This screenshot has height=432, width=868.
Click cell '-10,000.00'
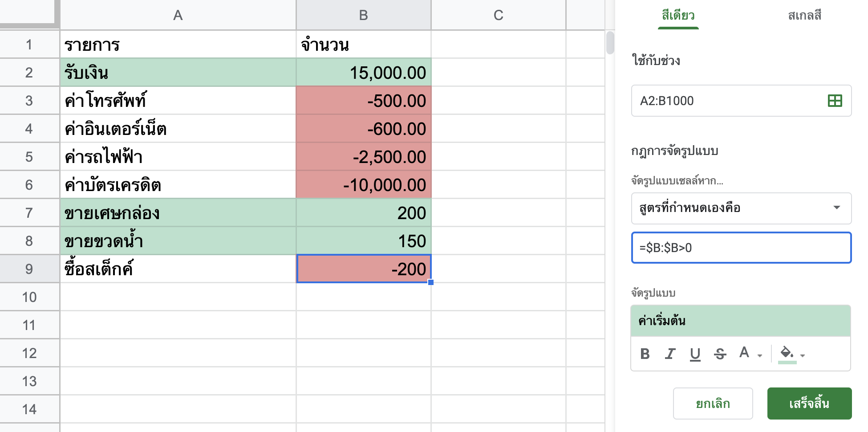coord(364,185)
